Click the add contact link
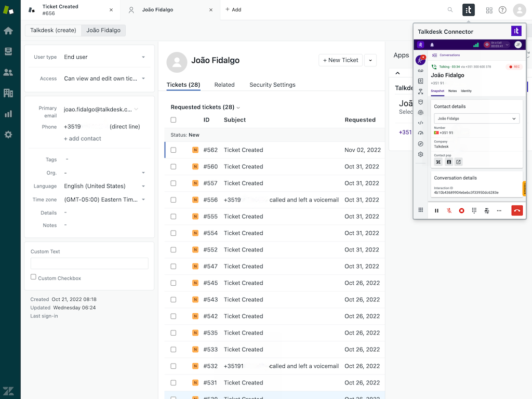Image resolution: width=532 pixels, height=399 pixels. tap(83, 139)
